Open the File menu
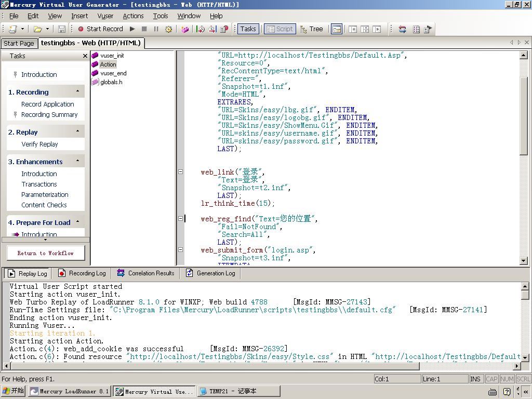Screen dimensions: 532x399 coord(14,16)
